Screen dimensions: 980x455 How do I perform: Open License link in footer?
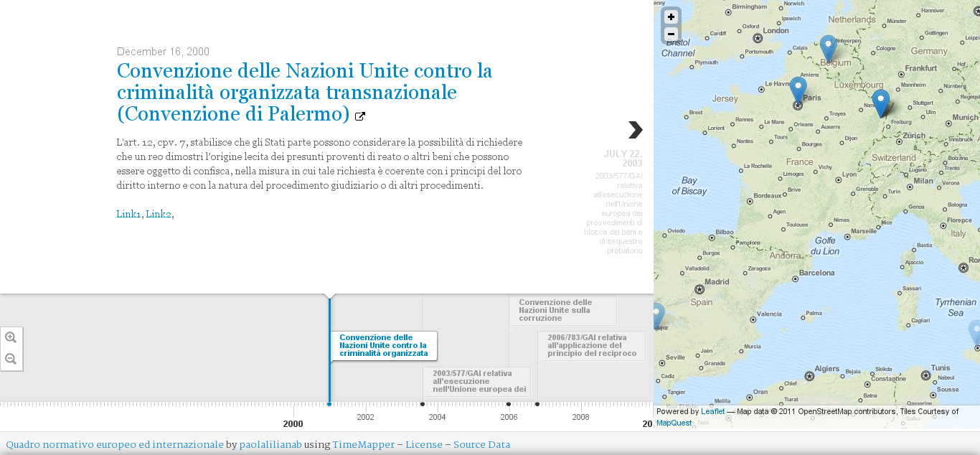424,445
